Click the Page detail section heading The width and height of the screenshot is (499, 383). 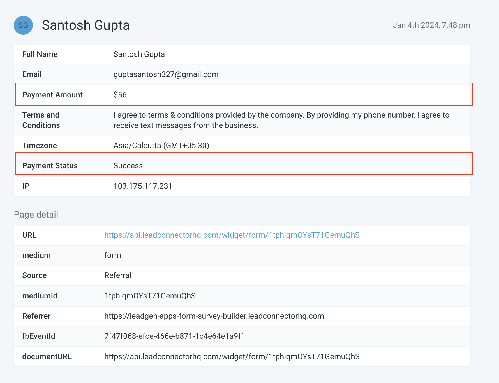pos(36,215)
